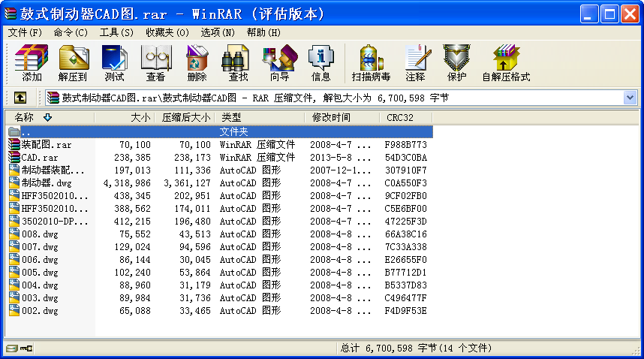This screenshot has height=359, width=644.
Task: Open the 命令(C) menu
Action: coord(71,32)
